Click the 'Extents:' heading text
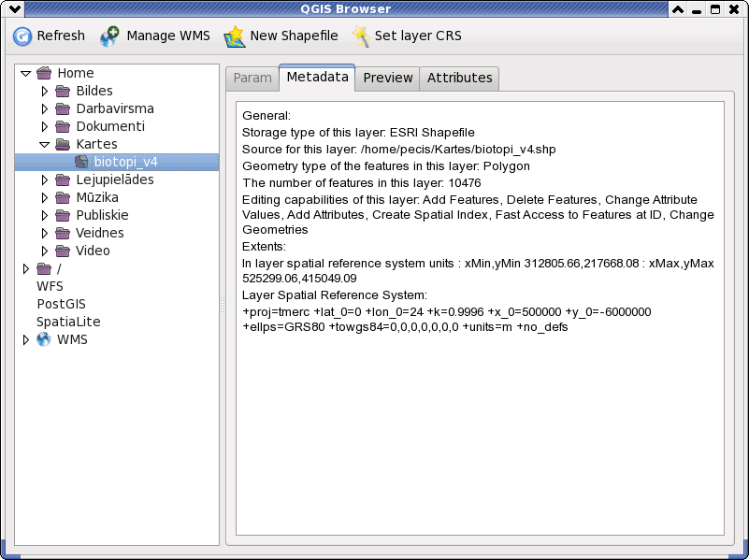Image resolution: width=749 pixels, height=560 pixels. 264,246
